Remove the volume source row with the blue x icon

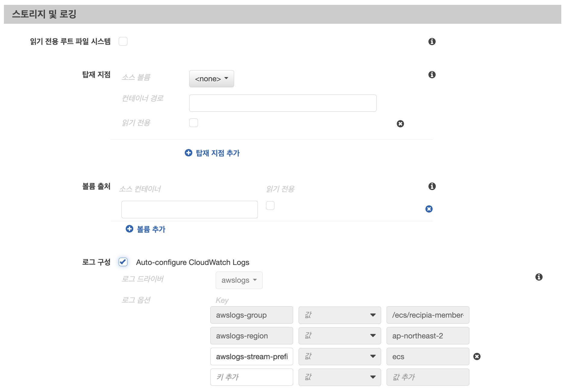[429, 209]
